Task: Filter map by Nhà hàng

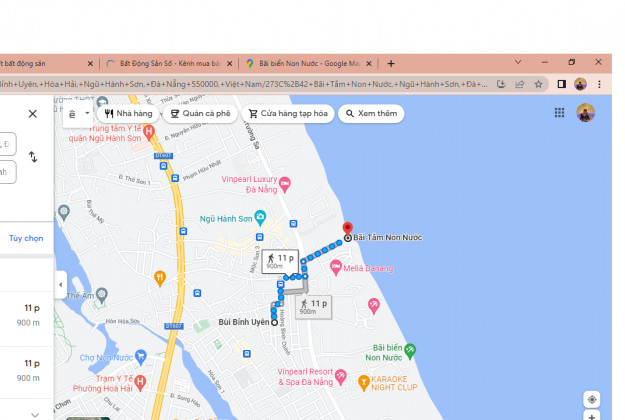Action: [128, 114]
